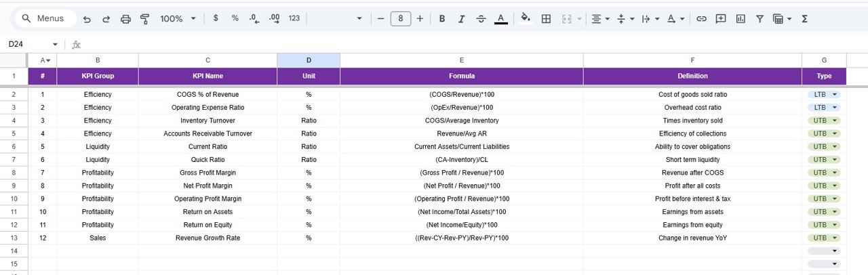The image size is (868, 275).
Task: Open the Borders tool in the toolbar
Action: pyautogui.click(x=546, y=19)
